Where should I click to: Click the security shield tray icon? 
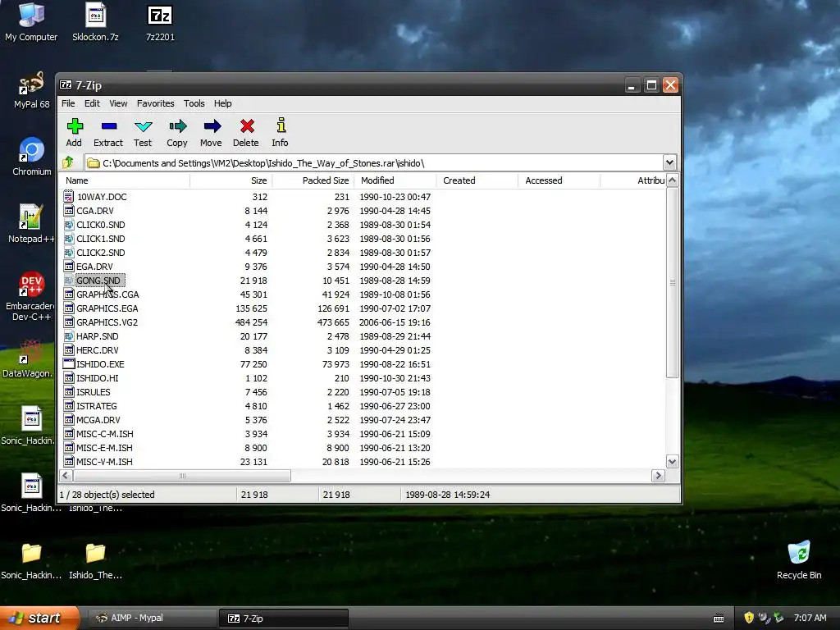pyautogui.click(x=749, y=618)
